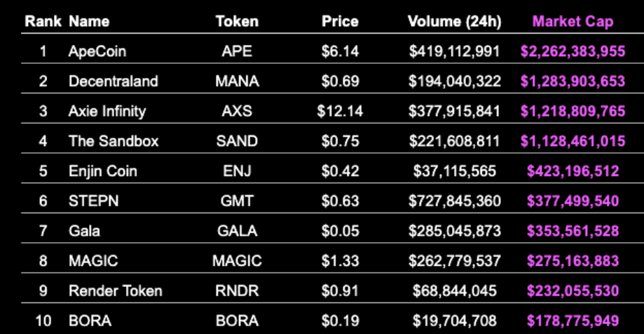Viewport: 644px width, 334px height.
Task: Select the Token column header
Action: coord(237,21)
